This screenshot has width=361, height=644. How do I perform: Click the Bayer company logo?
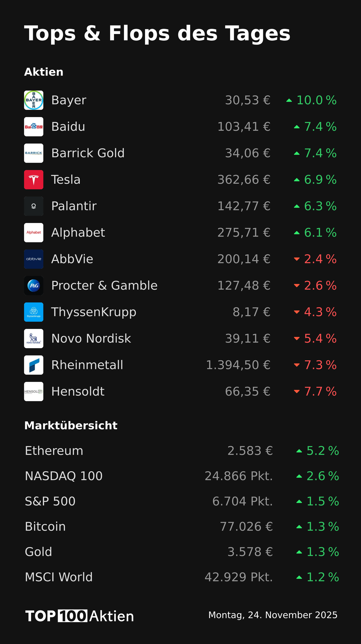[34, 100]
